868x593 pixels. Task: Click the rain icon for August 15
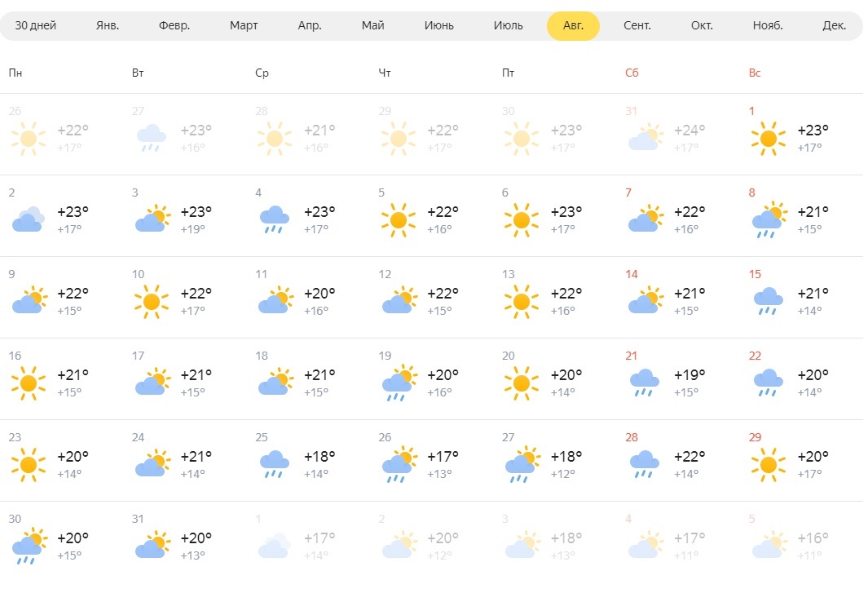(768, 302)
